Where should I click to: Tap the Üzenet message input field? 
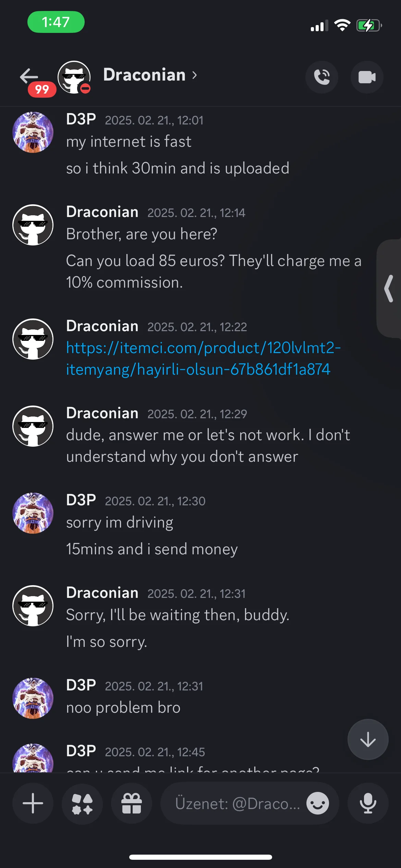pyautogui.click(x=237, y=803)
